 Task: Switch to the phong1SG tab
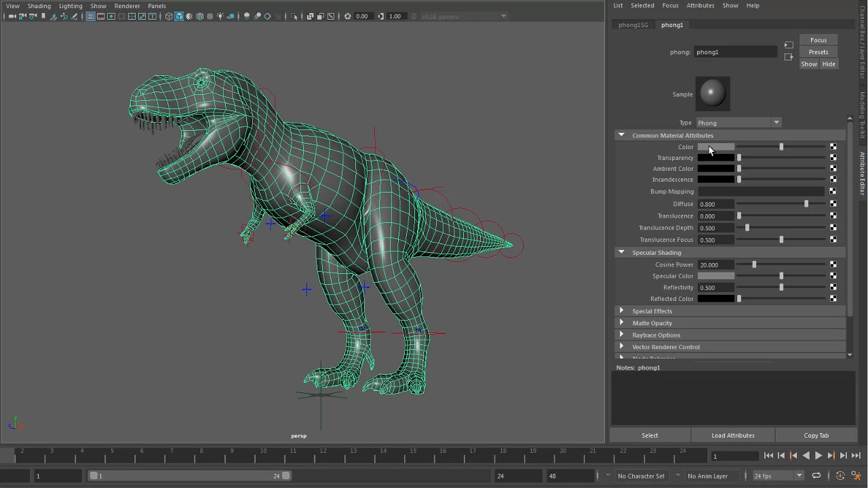(x=633, y=25)
